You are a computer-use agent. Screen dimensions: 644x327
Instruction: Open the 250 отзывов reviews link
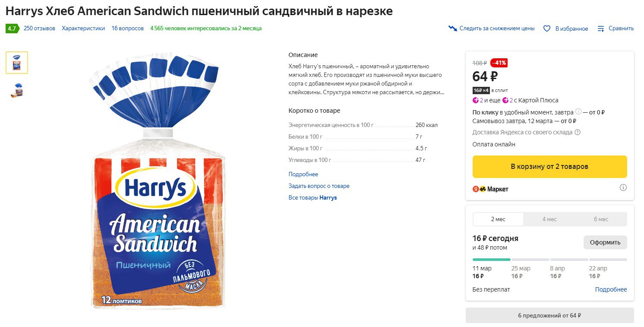pos(39,29)
